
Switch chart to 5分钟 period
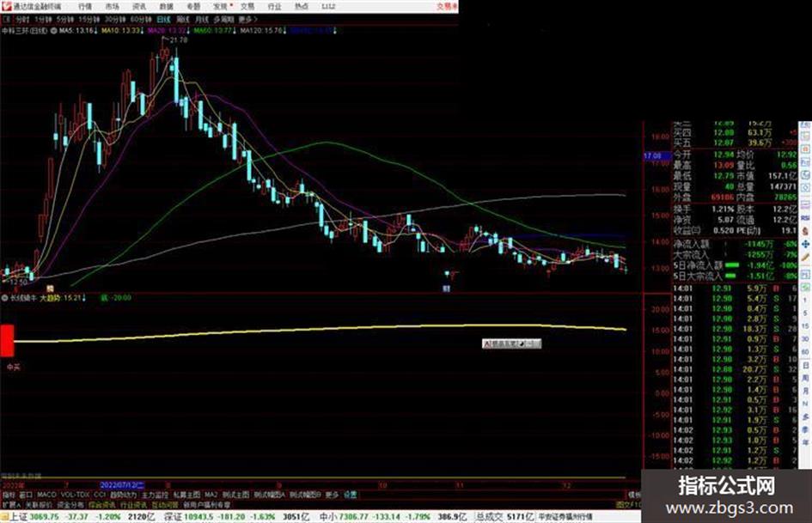pyautogui.click(x=64, y=19)
